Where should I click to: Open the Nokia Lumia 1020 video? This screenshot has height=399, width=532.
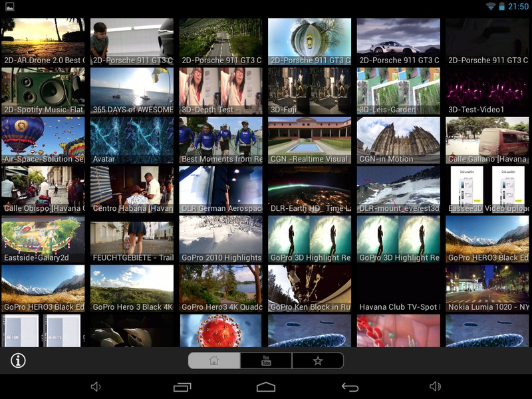(x=487, y=289)
